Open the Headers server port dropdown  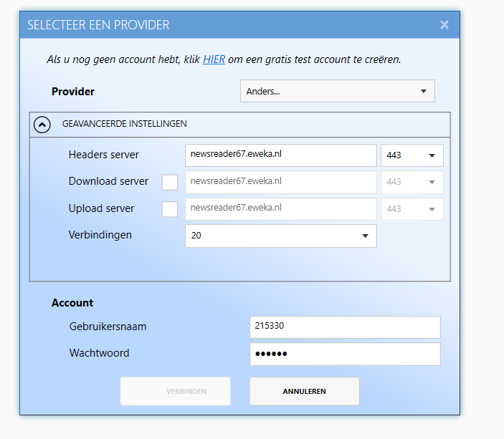click(412, 155)
